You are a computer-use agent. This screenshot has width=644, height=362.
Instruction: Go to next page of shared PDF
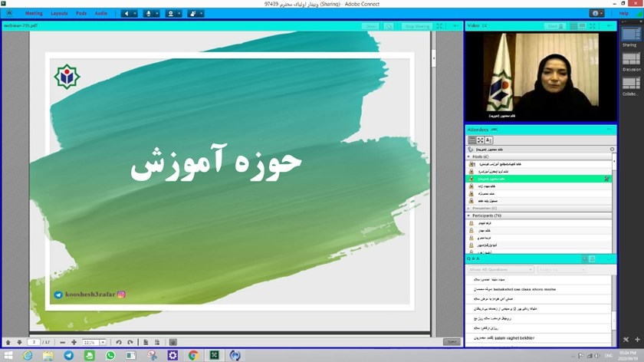click(x=19, y=342)
